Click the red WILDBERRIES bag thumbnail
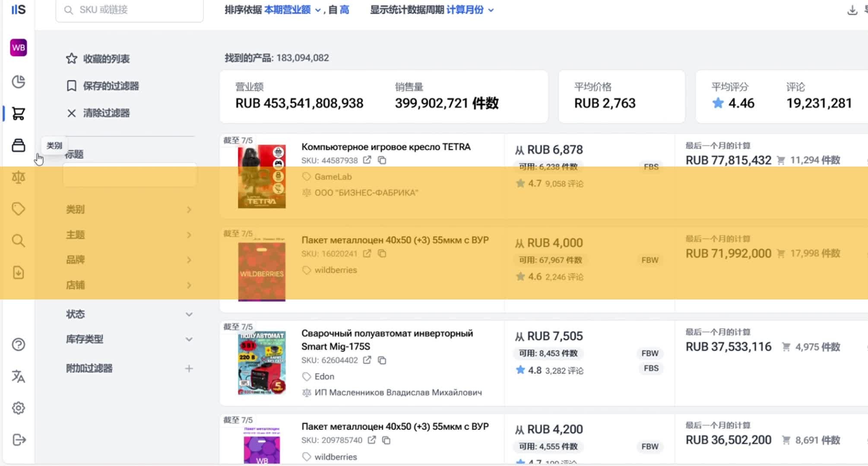 coord(262,271)
